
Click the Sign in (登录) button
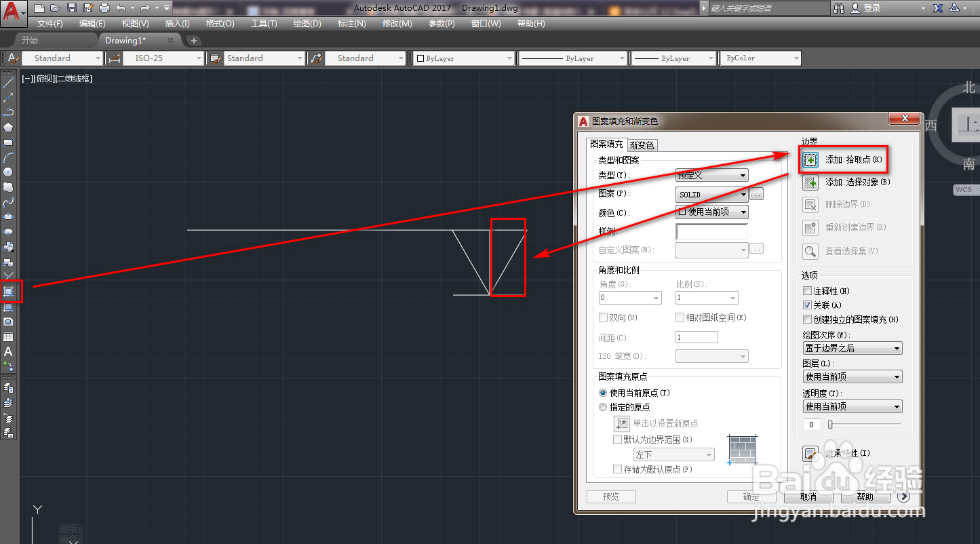point(865,8)
